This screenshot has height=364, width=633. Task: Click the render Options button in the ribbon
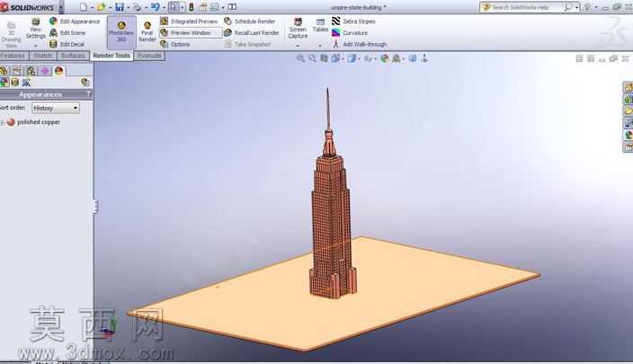tap(175, 44)
